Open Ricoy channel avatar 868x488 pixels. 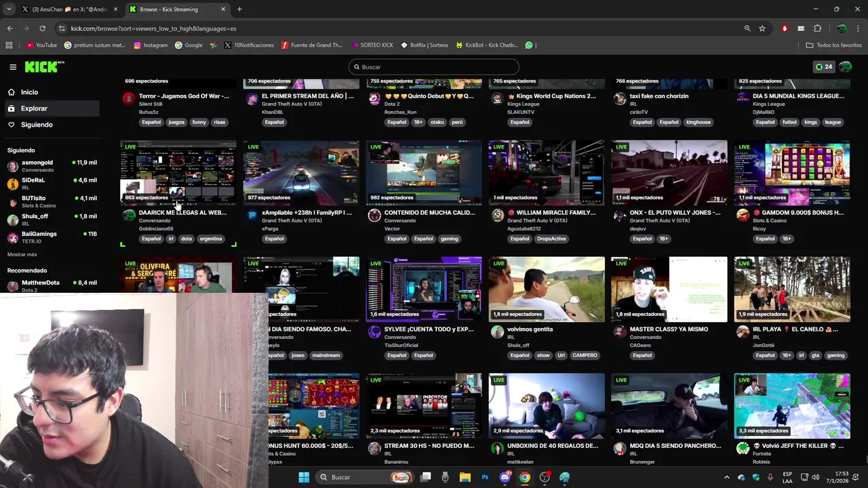coord(743,216)
